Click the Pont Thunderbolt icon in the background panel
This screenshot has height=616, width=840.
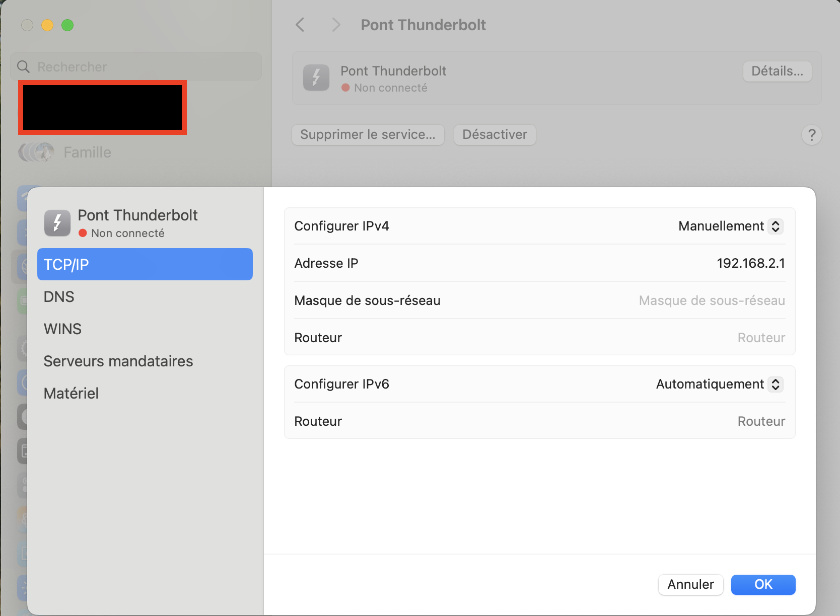(316, 78)
